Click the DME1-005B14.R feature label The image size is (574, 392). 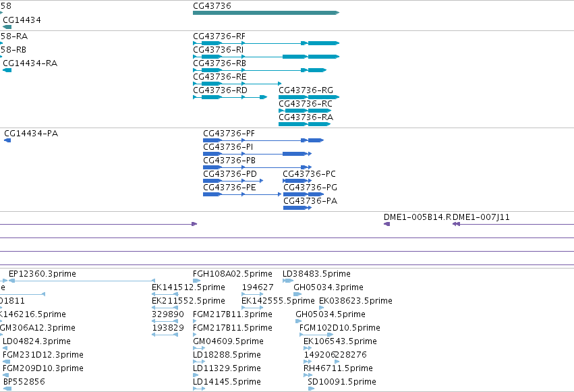[418, 217]
